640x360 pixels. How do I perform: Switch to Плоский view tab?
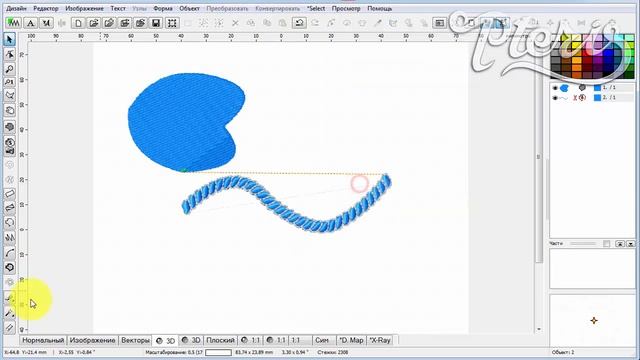coord(220,340)
